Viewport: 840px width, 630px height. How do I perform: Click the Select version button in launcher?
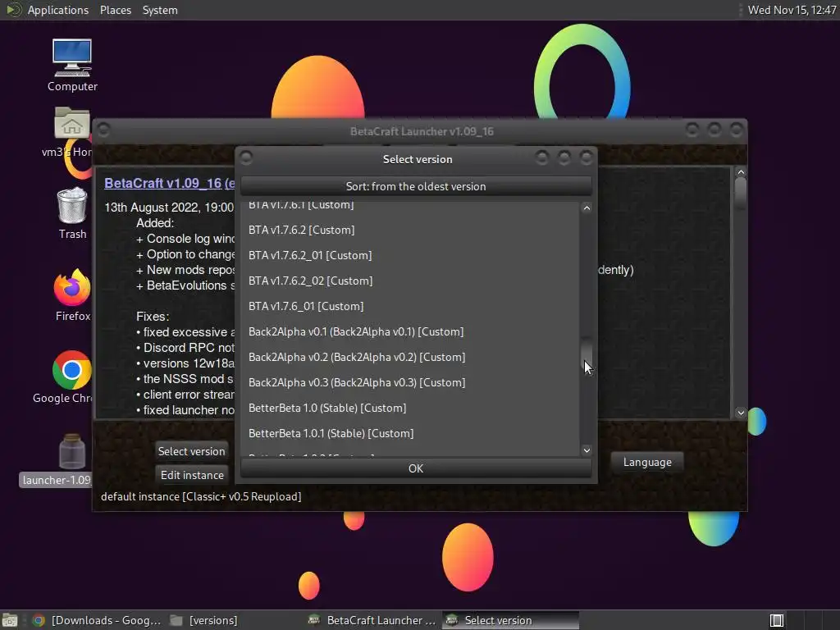pyautogui.click(x=191, y=451)
